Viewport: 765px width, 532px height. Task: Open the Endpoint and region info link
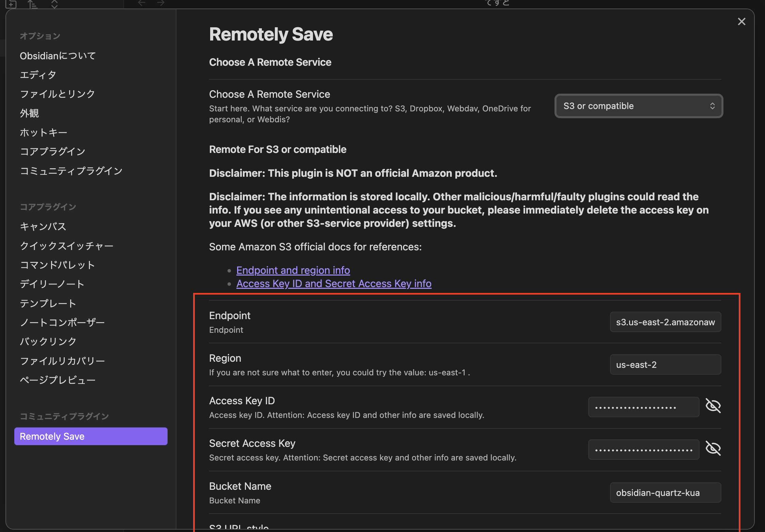(293, 270)
